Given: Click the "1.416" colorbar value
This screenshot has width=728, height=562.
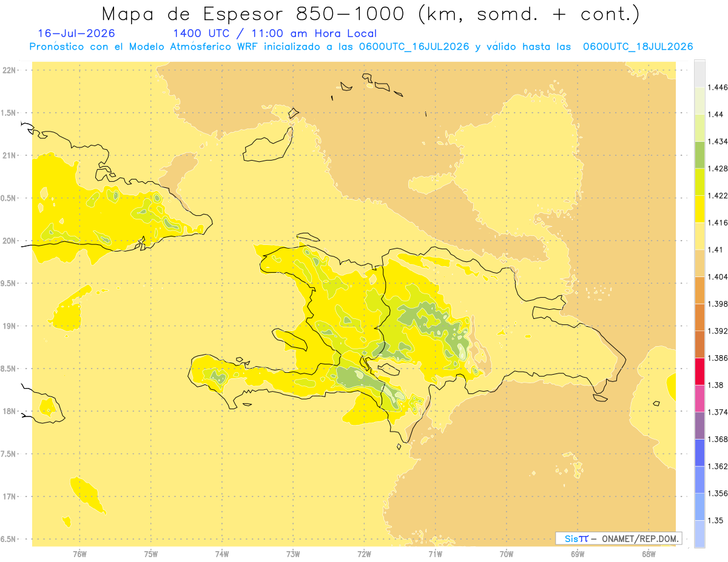Looking at the screenshot, I should tap(718, 222).
